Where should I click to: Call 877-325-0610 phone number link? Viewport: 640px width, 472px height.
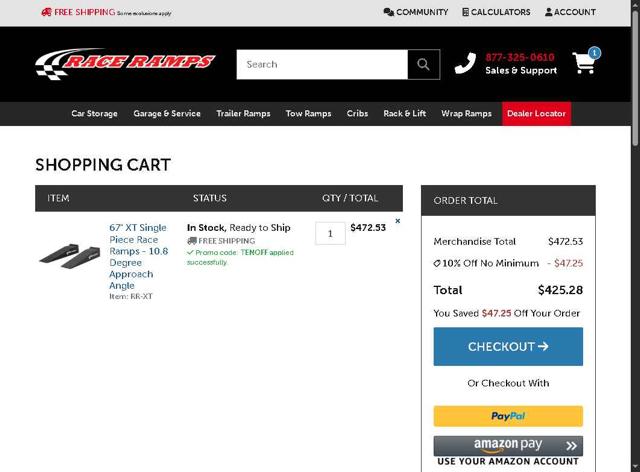coord(520,57)
